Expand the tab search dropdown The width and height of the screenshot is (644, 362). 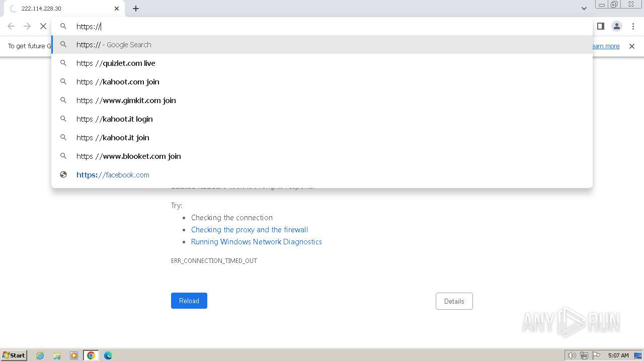(x=584, y=9)
